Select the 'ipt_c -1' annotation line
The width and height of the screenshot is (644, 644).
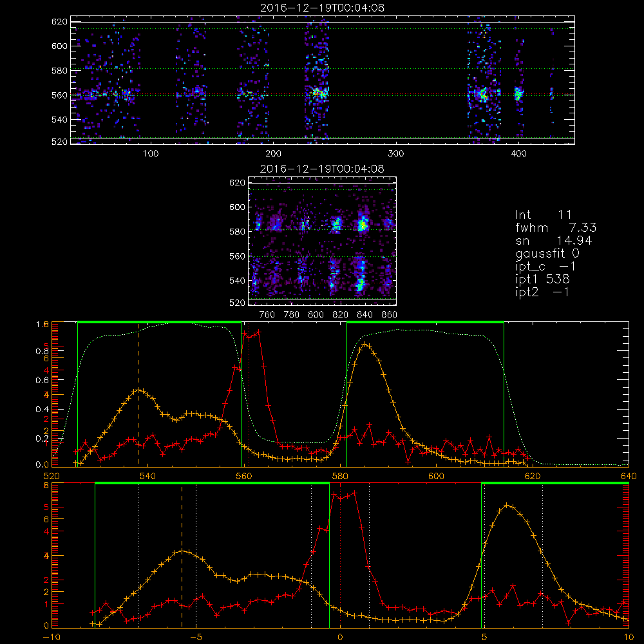(545, 267)
